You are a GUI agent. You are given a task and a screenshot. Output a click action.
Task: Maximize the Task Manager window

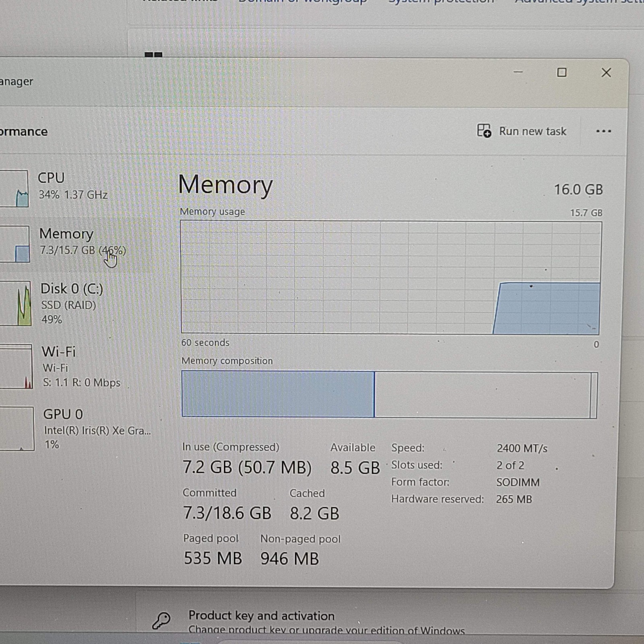point(561,72)
